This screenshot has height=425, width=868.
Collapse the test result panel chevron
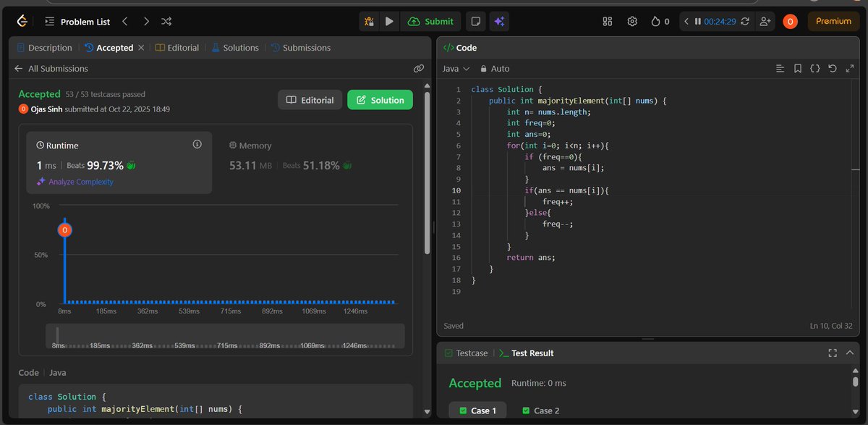850,353
